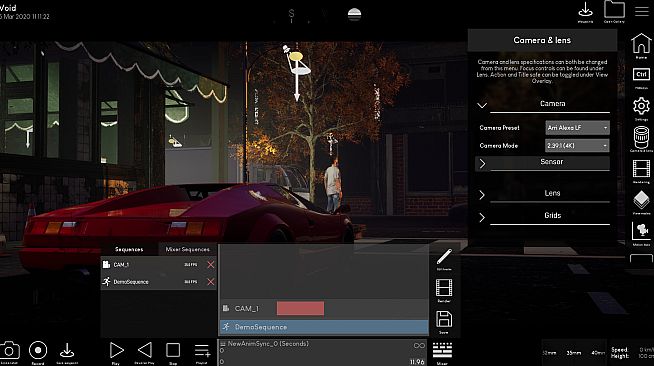This screenshot has width=654, height=366.
Task: Click the Reverse Play button
Action: [x=144, y=350]
